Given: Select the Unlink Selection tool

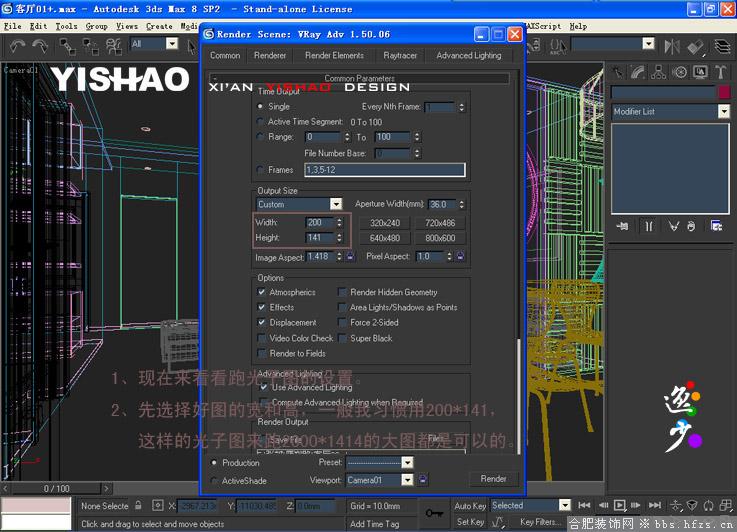Looking at the screenshot, I should [90, 47].
